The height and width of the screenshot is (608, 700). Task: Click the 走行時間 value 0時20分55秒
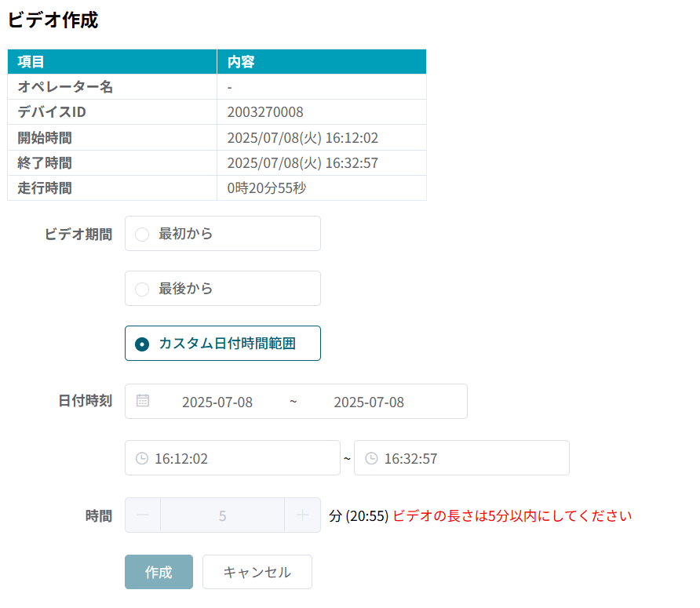click(266, 188)
